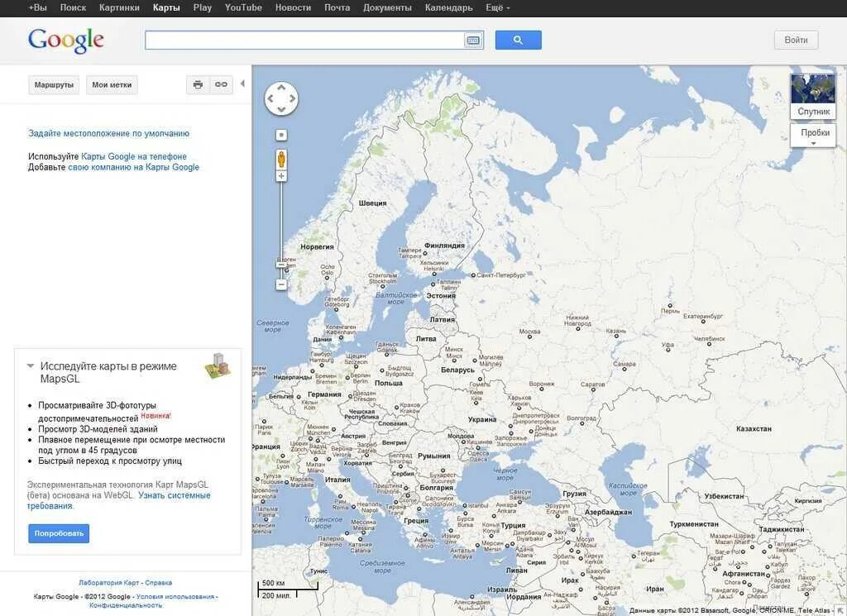Click the Швеция label on map
The height and width of the screenshot is (616, 847).
pyautogui.click(x=373, y=203)
